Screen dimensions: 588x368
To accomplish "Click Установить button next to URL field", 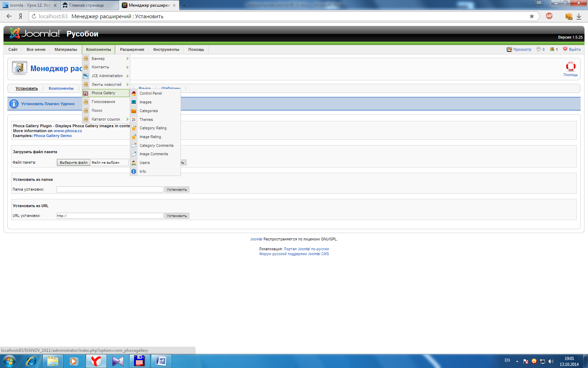I will point(177,216).
